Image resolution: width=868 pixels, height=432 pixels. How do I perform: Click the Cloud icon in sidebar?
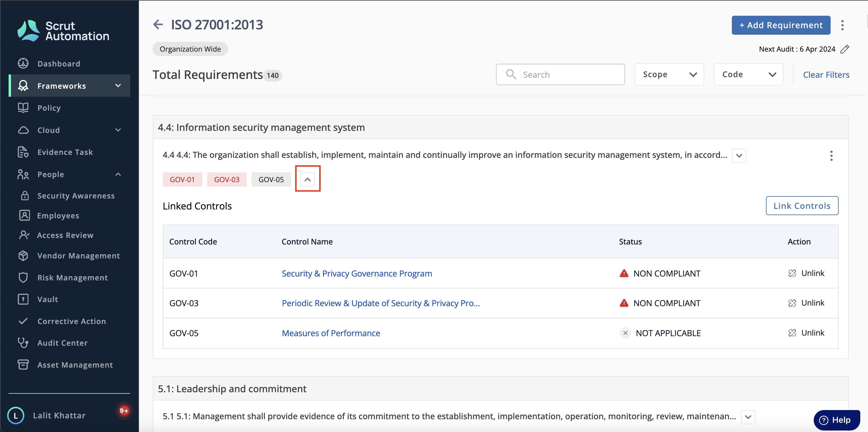pyautogui.click(x=23, y=130)
